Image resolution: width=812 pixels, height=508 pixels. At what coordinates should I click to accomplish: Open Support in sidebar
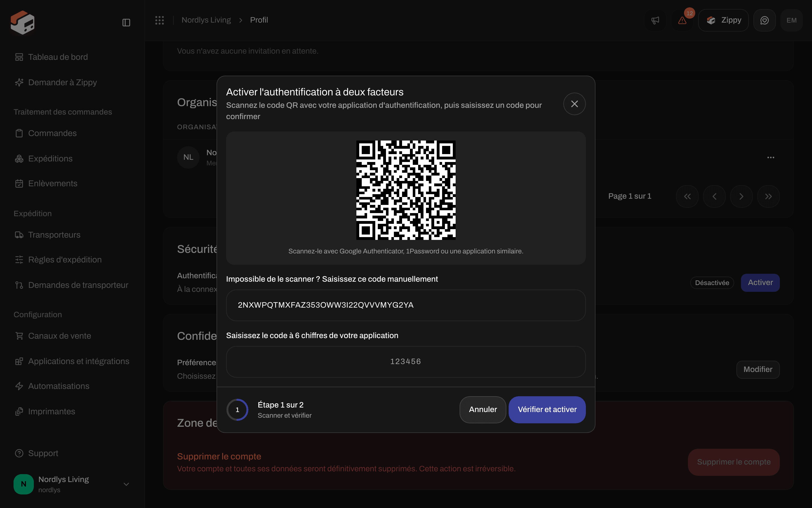click(72, 453)
